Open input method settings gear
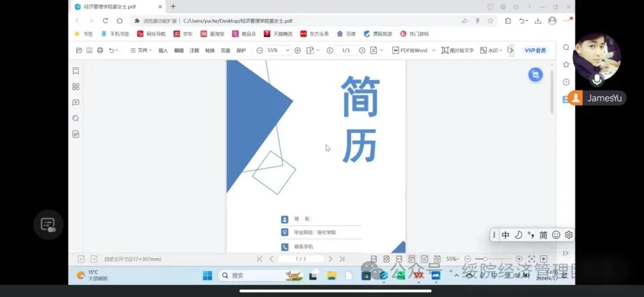The image size is (644, 297). pyautogui.click(x=569, y=235)
